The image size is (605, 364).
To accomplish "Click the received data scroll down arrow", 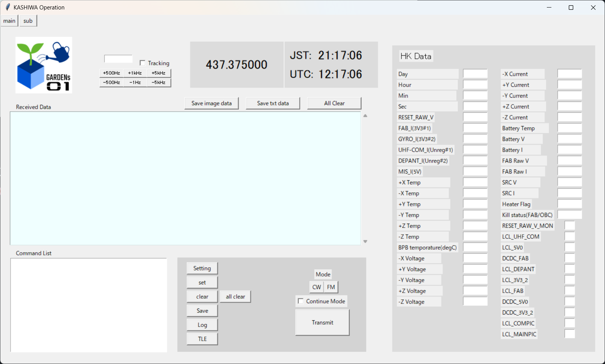I will coord(365,241).
